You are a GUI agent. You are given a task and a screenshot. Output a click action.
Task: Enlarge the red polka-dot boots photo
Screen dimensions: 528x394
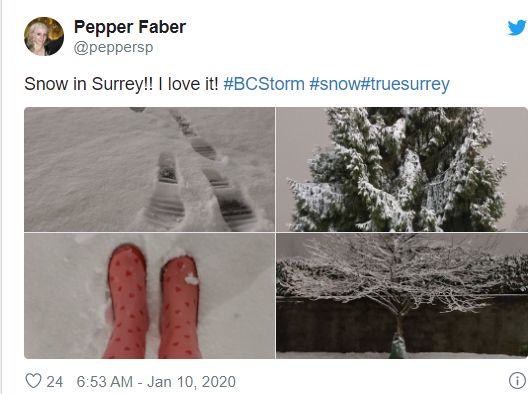pos(150,296)
